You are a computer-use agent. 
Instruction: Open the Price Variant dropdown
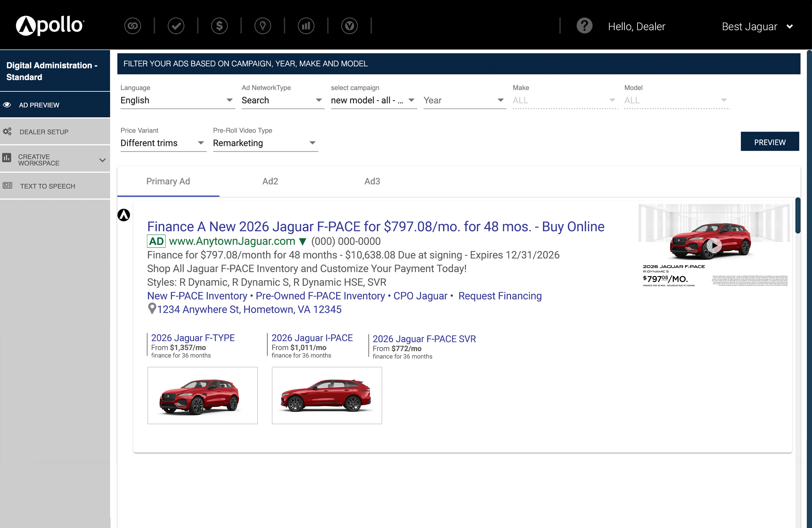pyautogui.click(x=163, y=143)
